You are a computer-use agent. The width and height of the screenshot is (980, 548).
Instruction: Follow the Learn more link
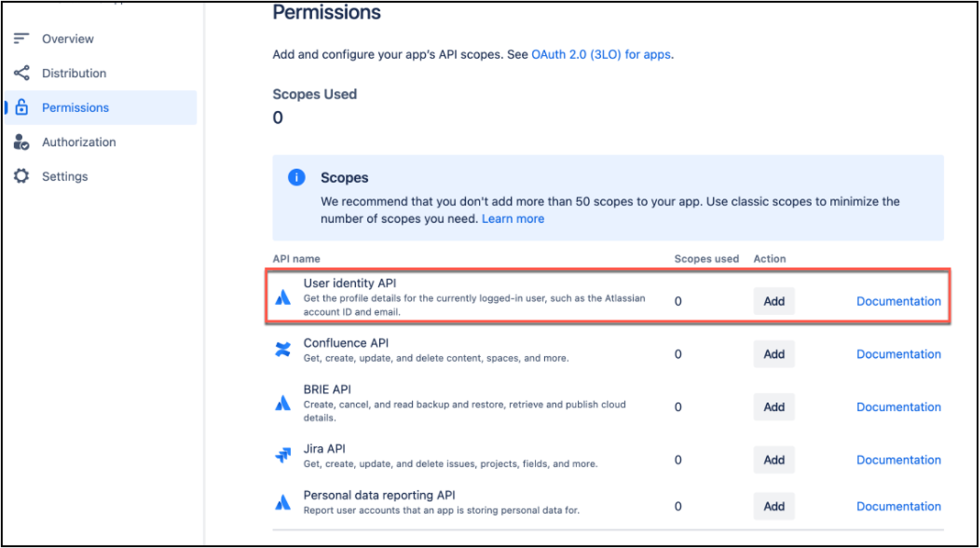(x=513, y=219)
